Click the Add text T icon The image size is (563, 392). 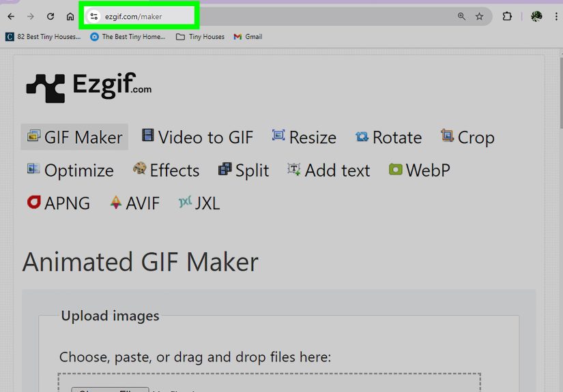(x=293, y=169)
